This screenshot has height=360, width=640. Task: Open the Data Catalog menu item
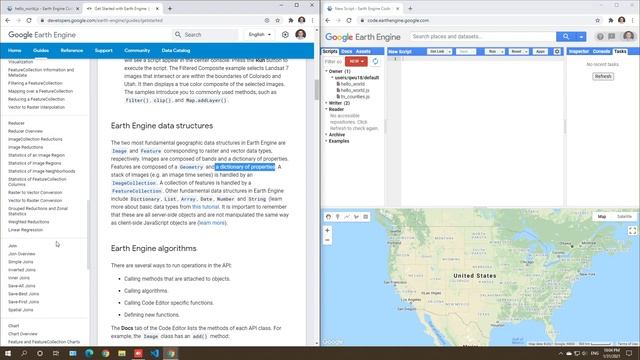click(176, 51)
